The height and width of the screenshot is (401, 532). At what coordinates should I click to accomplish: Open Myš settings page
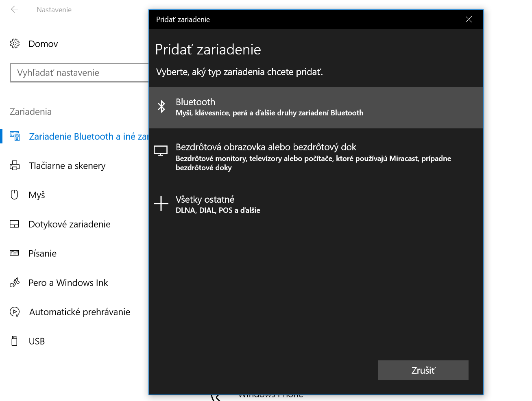pyautogui.click(x=37, y=195)
